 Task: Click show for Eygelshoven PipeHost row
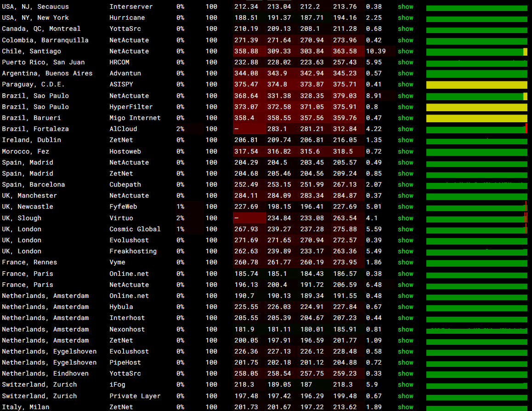[406, 362]
